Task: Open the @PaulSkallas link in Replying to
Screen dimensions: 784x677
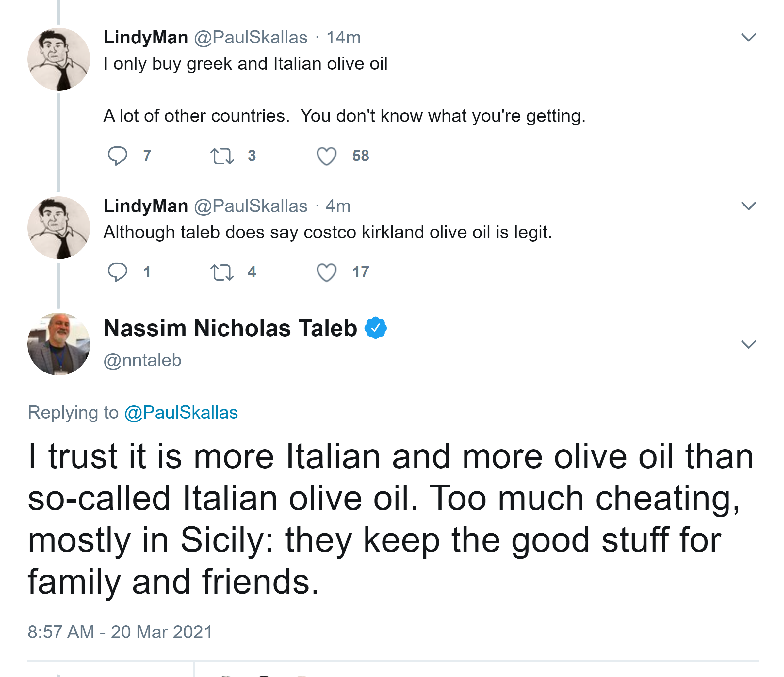Action: pyautogui.click(x=181, y=412)
